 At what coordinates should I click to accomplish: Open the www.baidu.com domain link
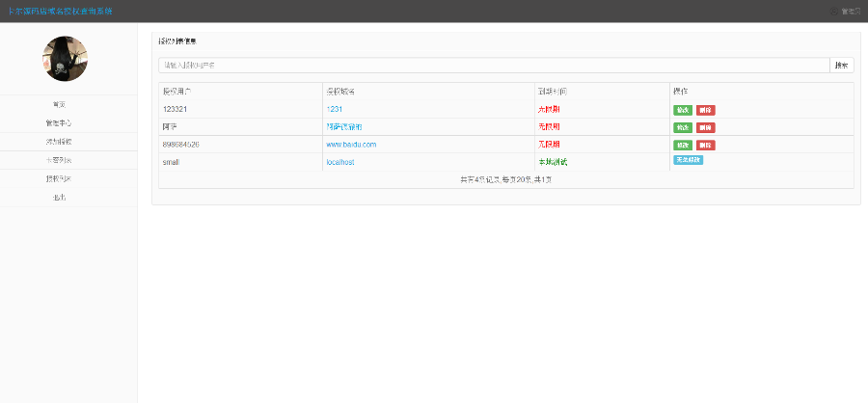[x=351, y=145]
